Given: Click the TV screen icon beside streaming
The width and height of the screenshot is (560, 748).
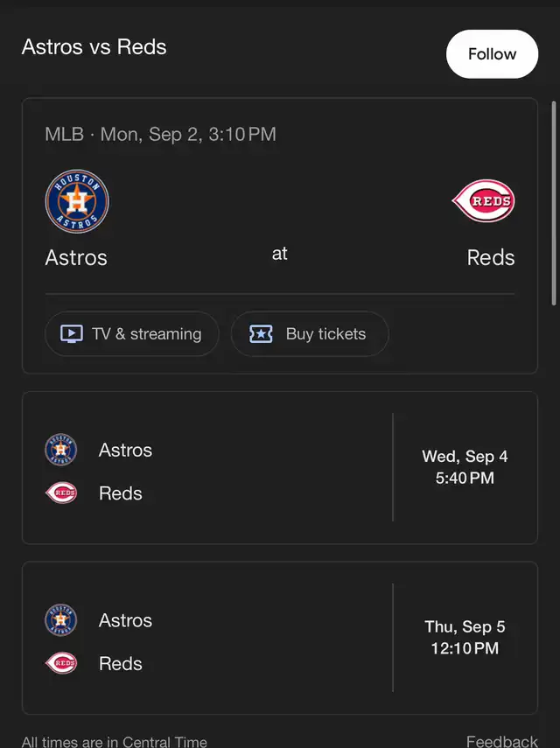Looking at the screenshot, I should click(x=72, y=333).
